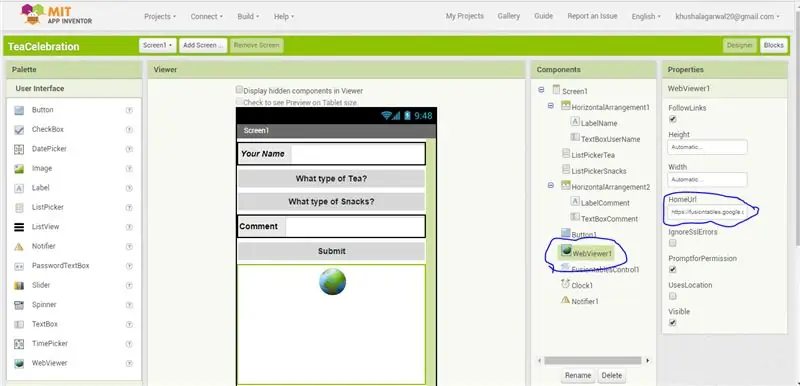This screenshot has height=386, width=800.
Task: Open the English language dropdown
Action: coord(646,16)
